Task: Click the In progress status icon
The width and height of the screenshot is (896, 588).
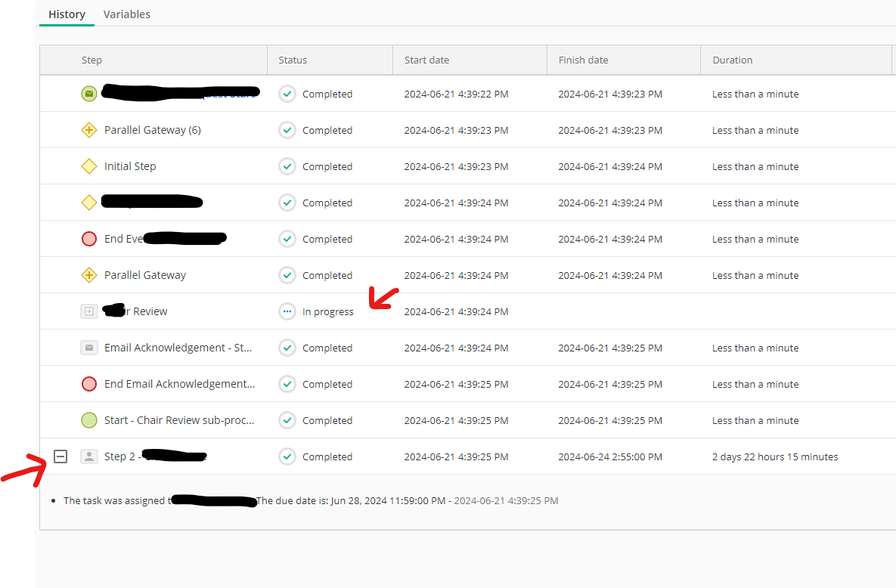Action: click(x=287, y=311)
